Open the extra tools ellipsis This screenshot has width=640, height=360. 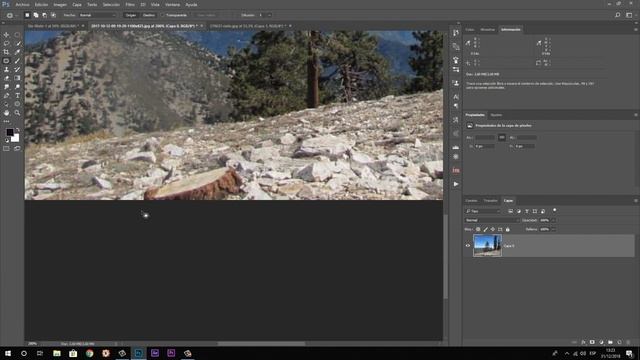pos(6,121)
